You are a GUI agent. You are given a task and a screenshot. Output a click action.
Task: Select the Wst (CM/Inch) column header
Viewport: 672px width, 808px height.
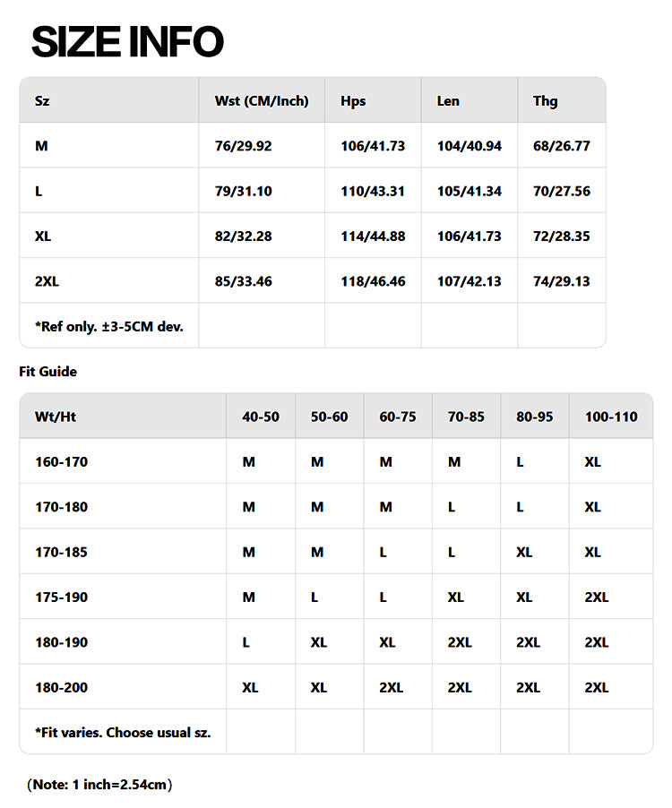pos(262,101)
